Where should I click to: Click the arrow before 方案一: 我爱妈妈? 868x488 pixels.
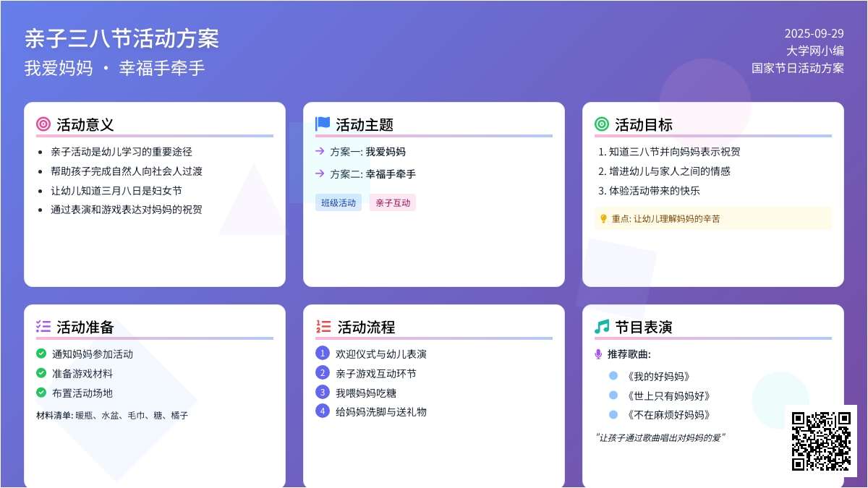point(320,151)
